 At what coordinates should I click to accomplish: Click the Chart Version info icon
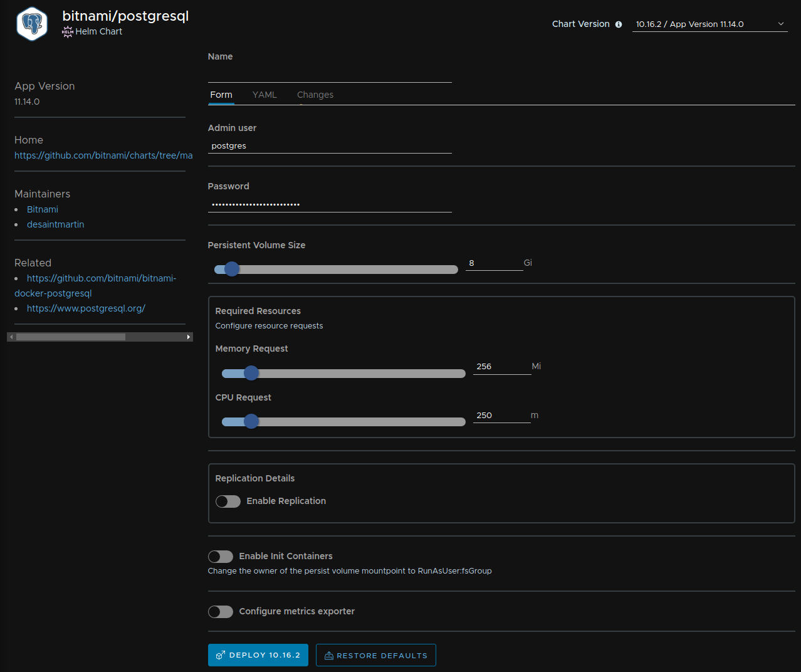619,24
